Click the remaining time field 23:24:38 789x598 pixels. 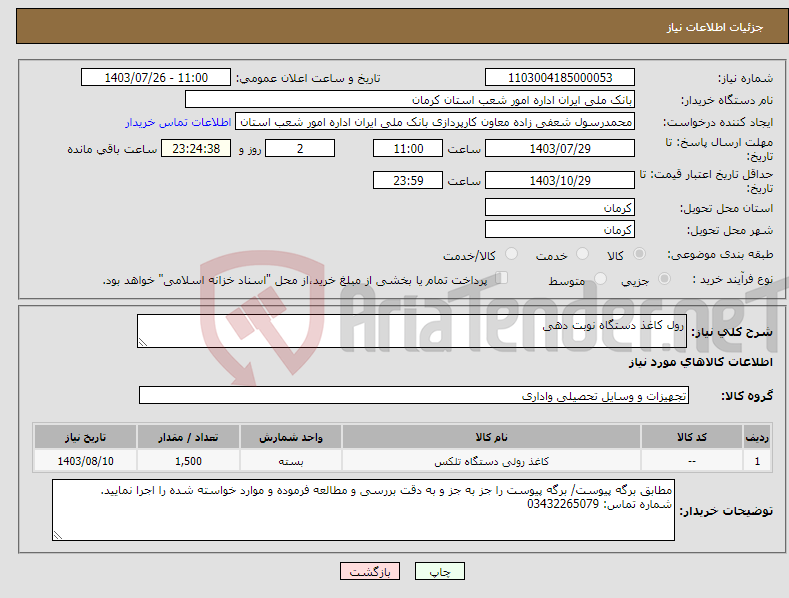[196, 148]
